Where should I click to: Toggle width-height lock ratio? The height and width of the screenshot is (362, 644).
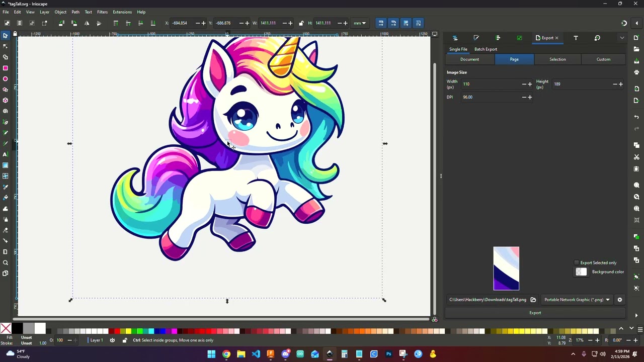point(301,23)
